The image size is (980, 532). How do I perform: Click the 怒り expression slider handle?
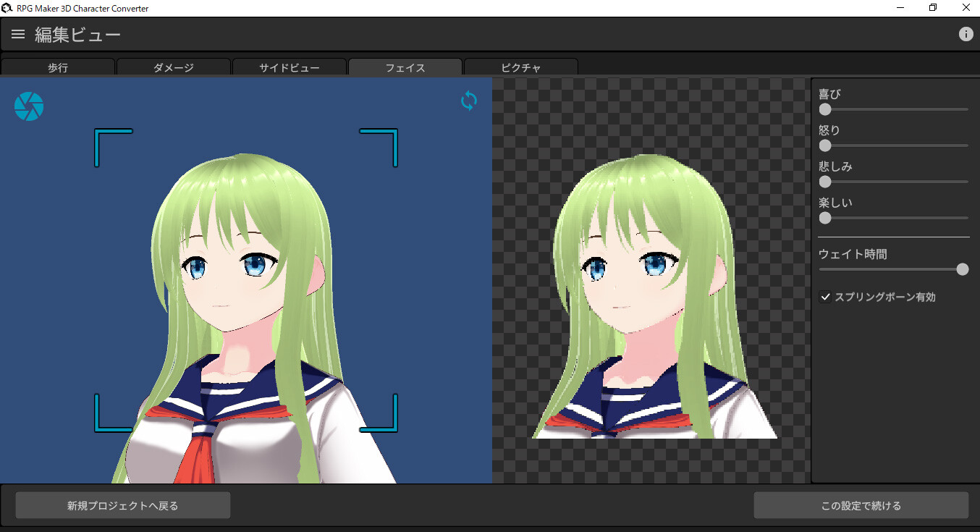(x=824, y=145)
